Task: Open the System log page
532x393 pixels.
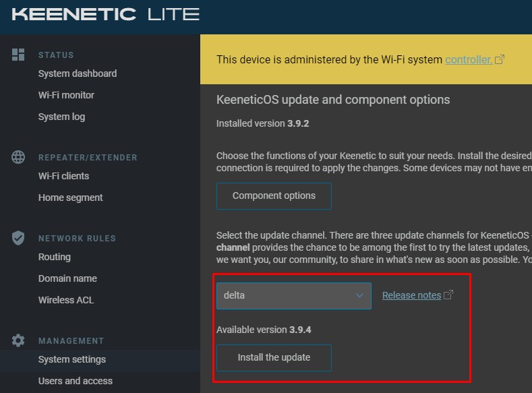Action: click(62, 117)
